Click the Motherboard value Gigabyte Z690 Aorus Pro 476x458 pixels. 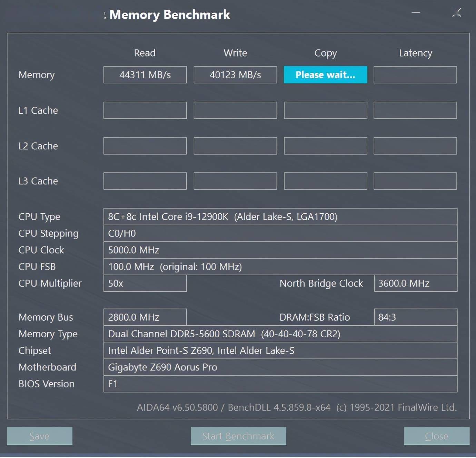coord(280,367)
